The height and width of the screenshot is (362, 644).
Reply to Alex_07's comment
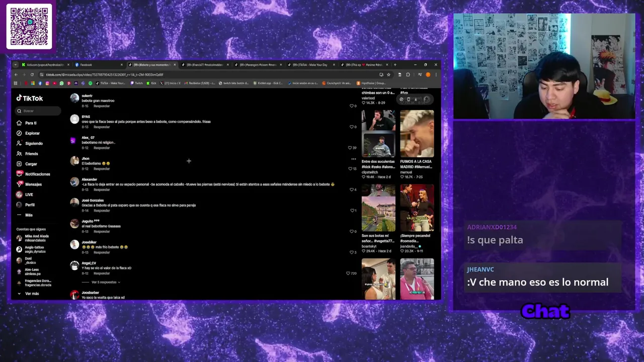point(102,148)
